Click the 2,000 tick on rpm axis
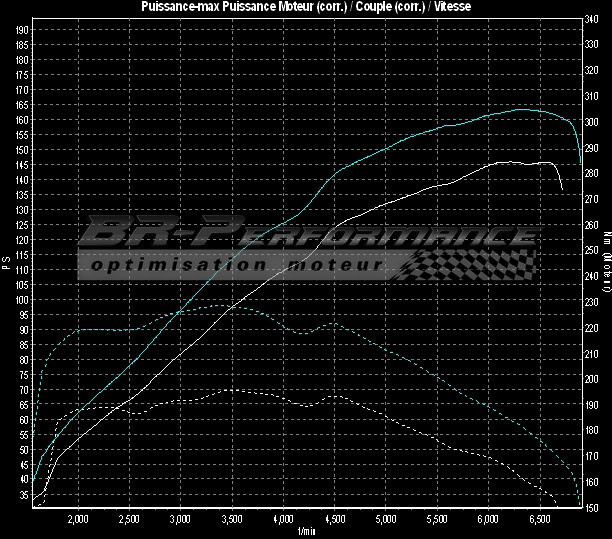Image resolution: width=612 pixels, height=539 pixels. pyautogui.click(x=77, y=520)
